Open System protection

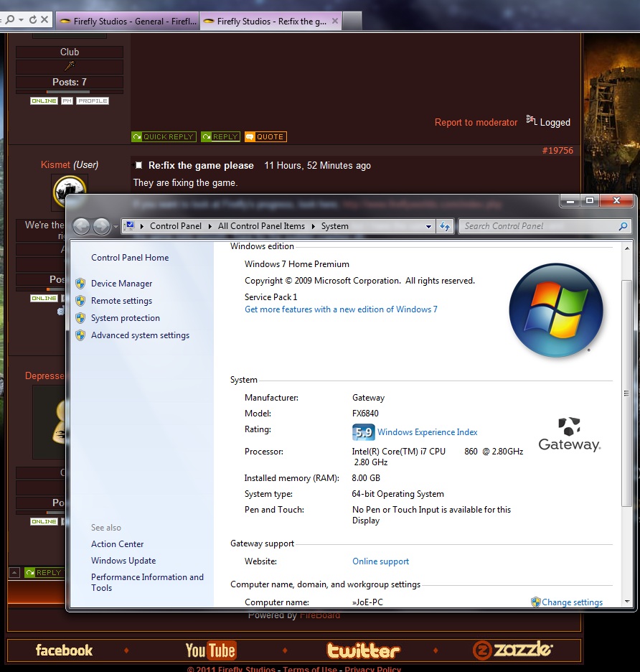click(125, 318)
